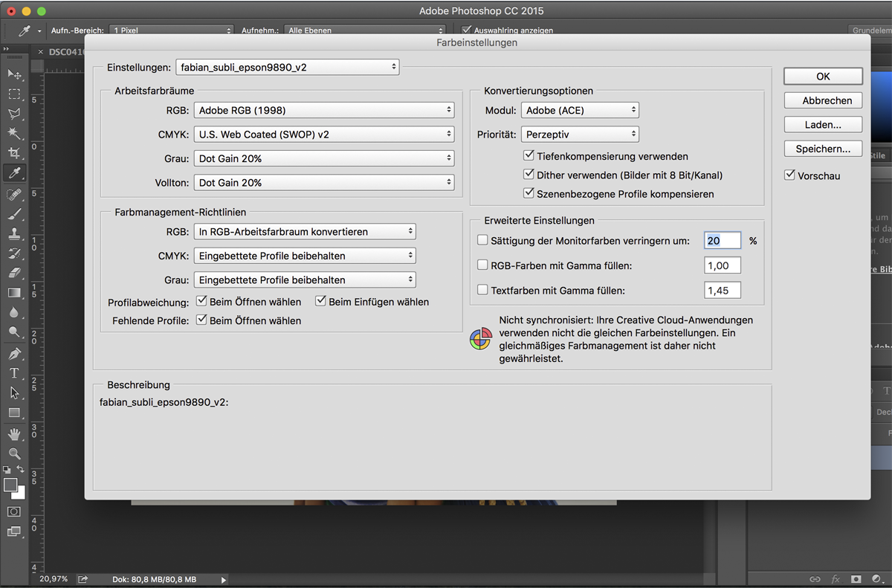Select the Type tool

[14, 373]
